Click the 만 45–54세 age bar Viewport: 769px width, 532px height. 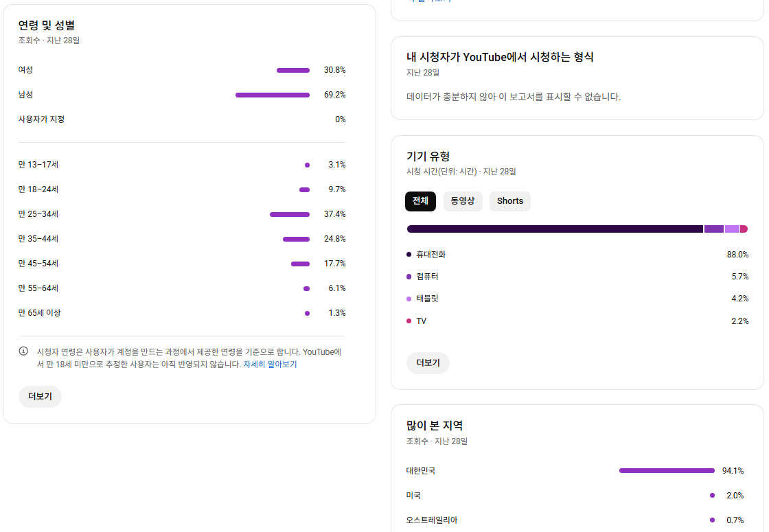point(300,264)
